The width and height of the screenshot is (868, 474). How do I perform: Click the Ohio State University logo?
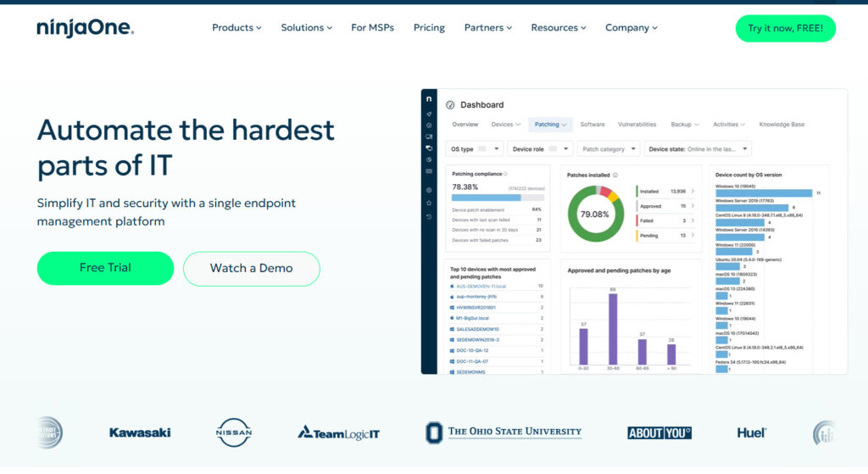(x=504, y=432)
